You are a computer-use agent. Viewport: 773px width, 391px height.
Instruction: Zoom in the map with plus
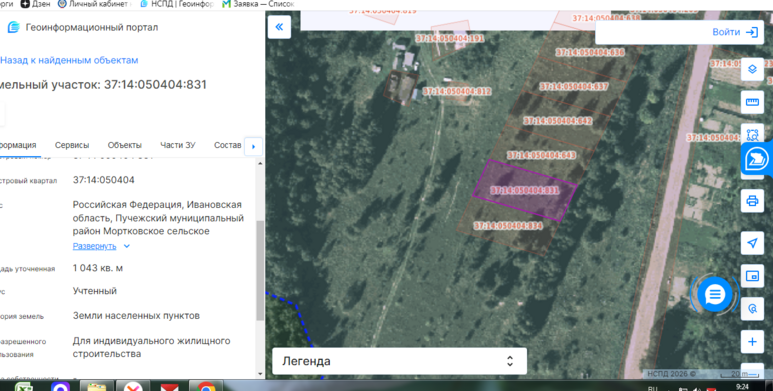[752, 341]
